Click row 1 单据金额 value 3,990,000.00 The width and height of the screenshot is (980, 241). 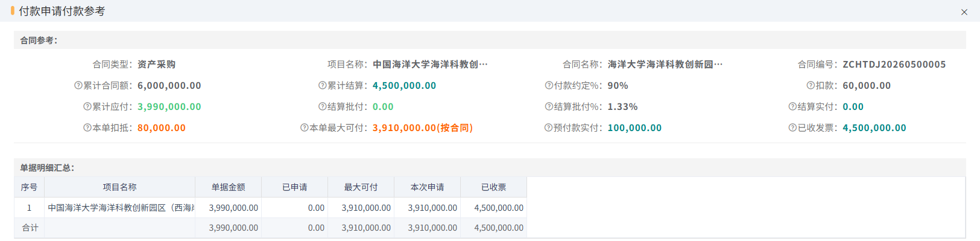(233, 208)
